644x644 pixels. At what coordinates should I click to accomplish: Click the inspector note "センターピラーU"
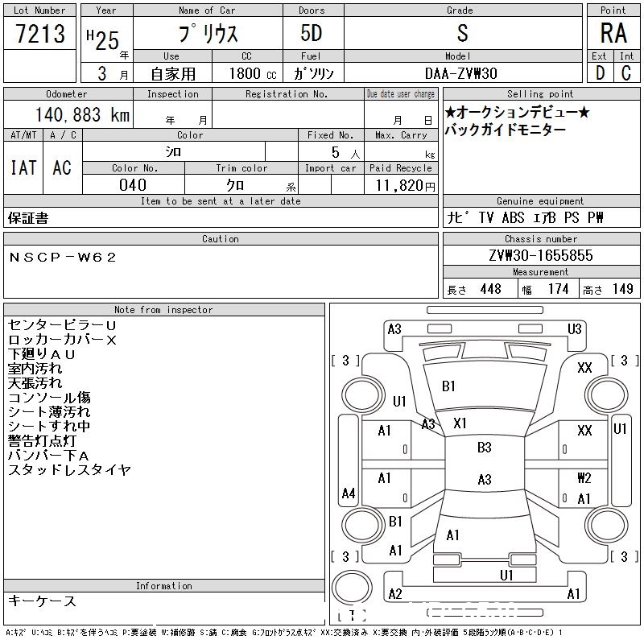click(x=62, y=325)
